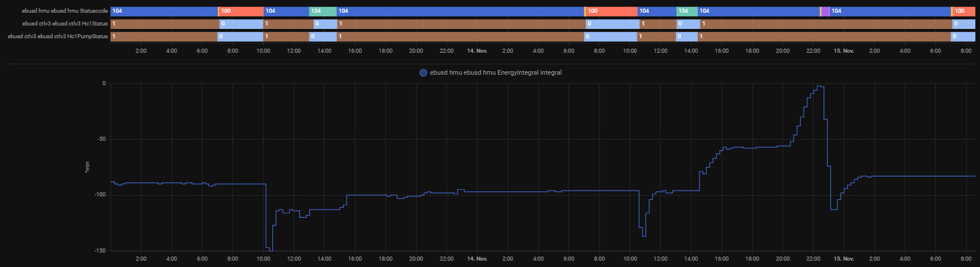
Task: Click the rightmost red 100 Statuscode segment
Action: [x=963, y=11]
